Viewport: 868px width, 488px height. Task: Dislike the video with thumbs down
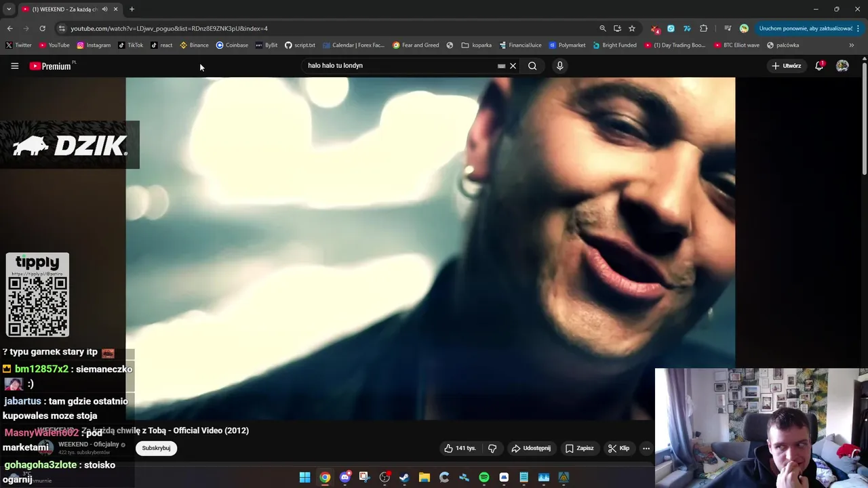492,448
